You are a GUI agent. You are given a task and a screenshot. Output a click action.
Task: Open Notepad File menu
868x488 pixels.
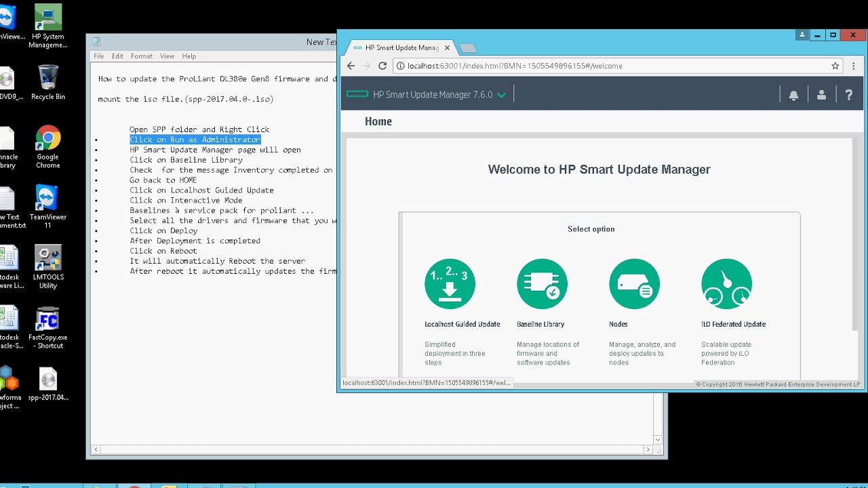point(99,56)
